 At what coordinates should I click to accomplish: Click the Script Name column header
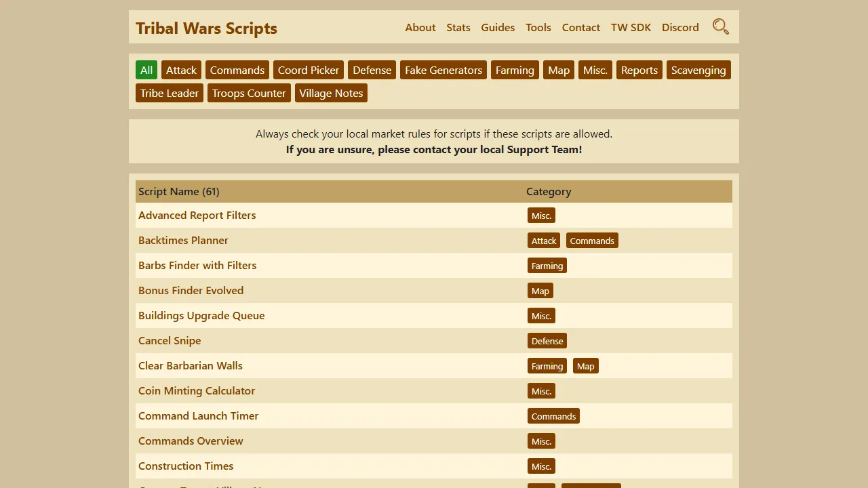[x=178, y=191]
